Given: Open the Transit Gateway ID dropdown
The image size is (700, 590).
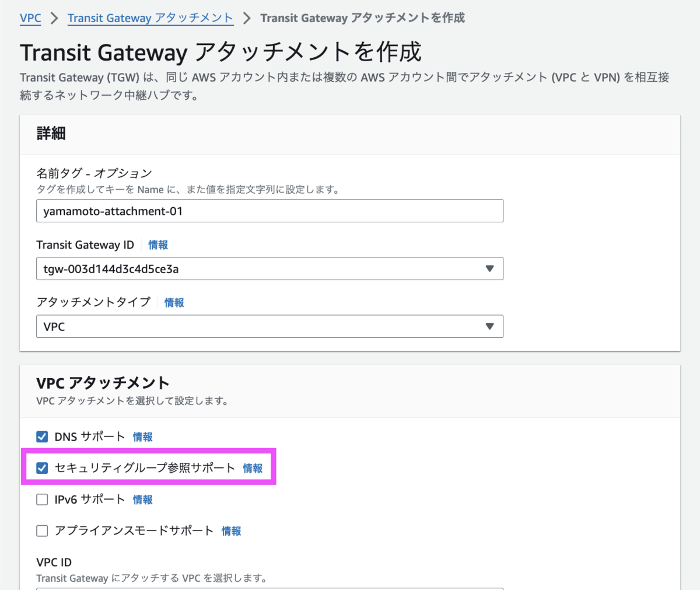Looking at the screenshot, I should [x=269, y=269].
